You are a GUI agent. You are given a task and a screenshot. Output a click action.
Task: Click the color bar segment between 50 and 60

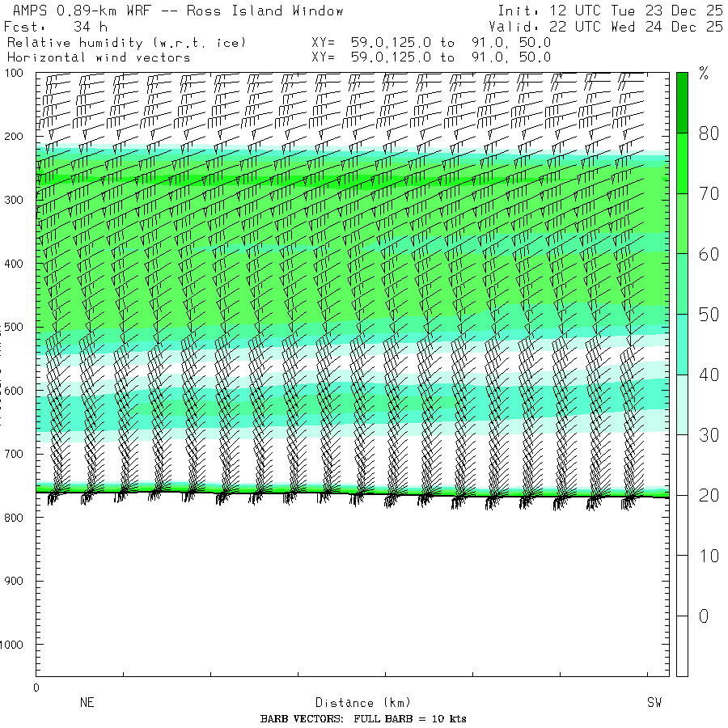tap(682, 284)
